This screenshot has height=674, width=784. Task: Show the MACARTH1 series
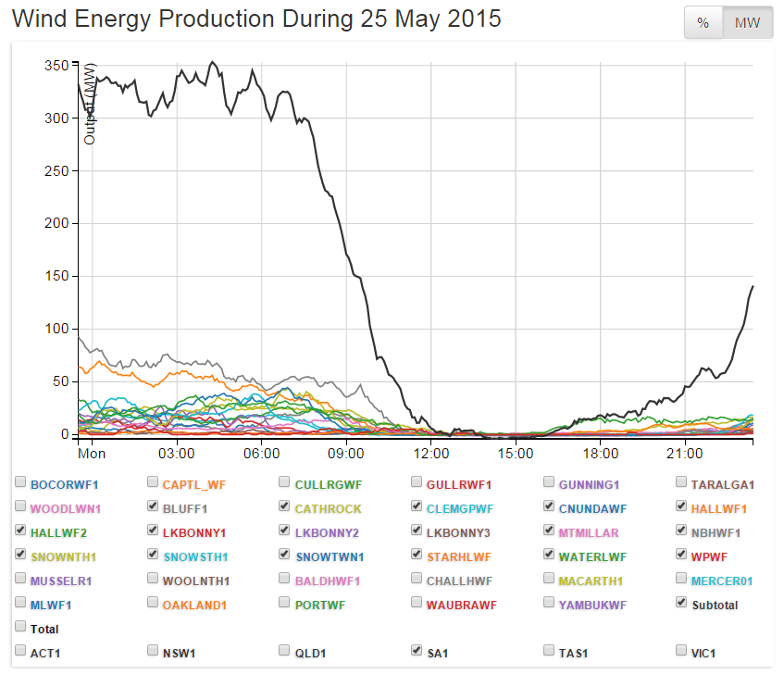pyautogui.click(x=550, y=580)
